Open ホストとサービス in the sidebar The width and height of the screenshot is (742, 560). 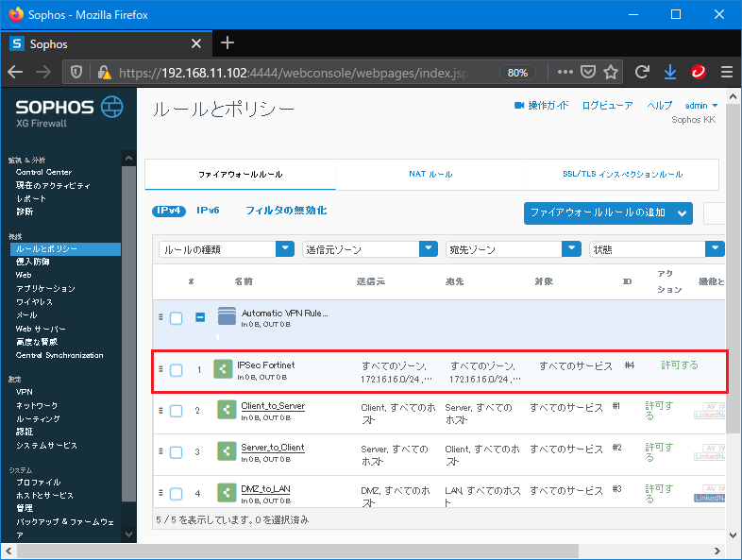pyautogui.click(x=44, y=495)
